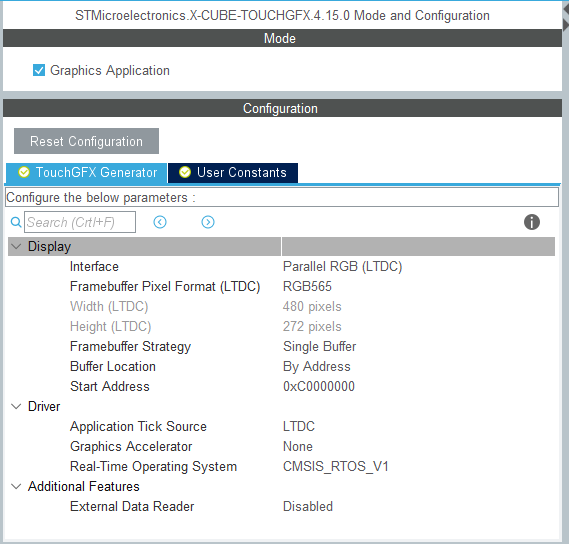The image size is (569, 549).
Task: Click the Driver section header text
Action: [44, 406]
